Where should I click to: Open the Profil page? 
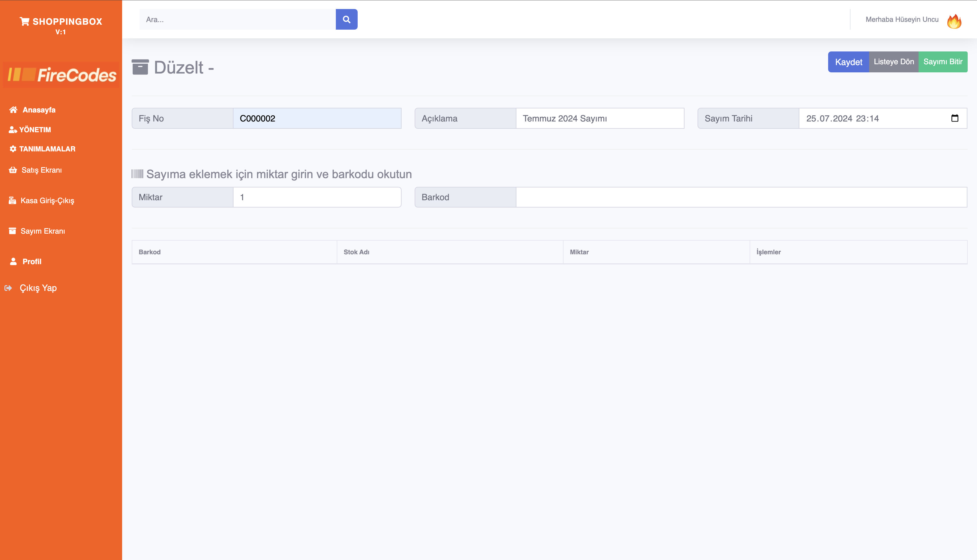click(32, 262)
